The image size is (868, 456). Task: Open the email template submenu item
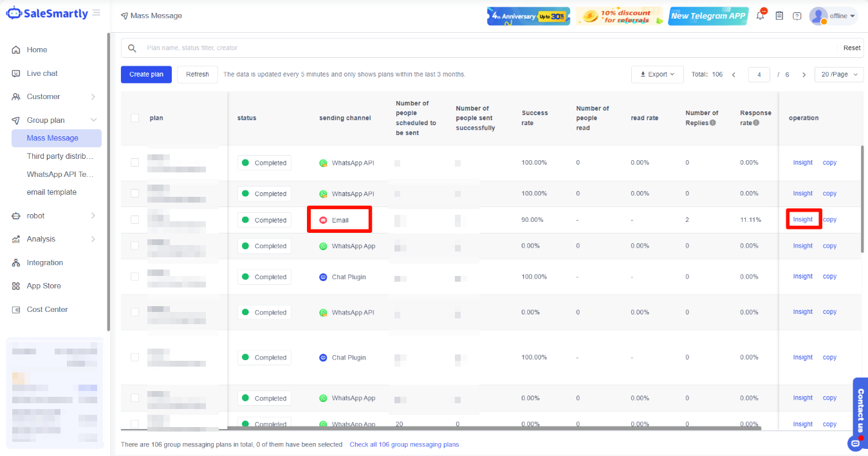point(51,192)
